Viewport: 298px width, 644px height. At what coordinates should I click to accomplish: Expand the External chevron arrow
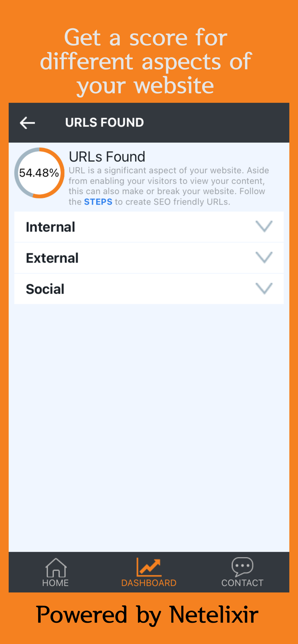[264, 257]
